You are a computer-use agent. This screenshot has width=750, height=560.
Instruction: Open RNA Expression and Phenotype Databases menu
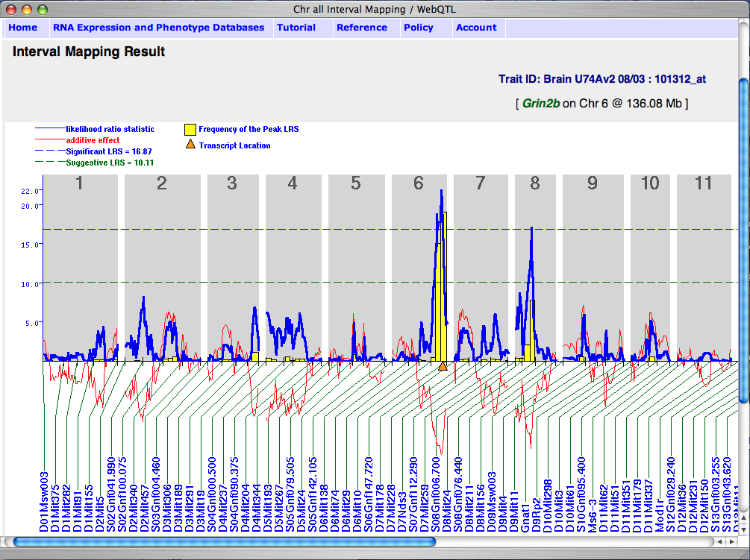tap(158, 28)
